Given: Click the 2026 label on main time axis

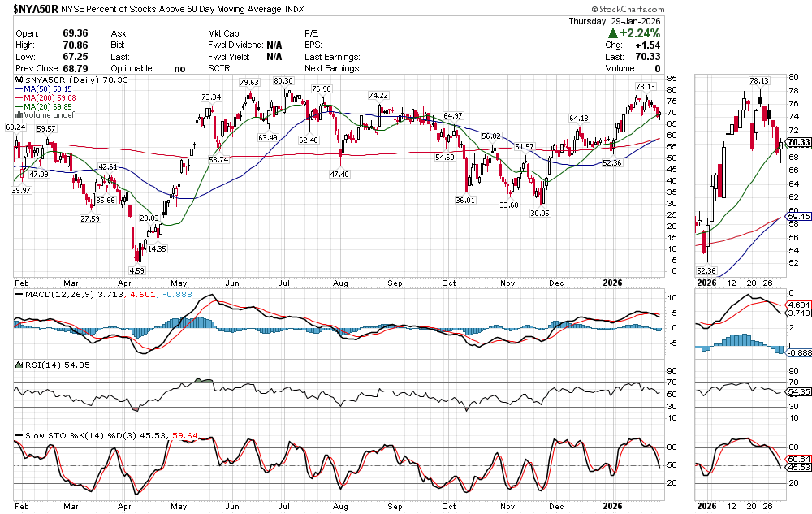Looking at the screenshot, I should tap(613, 283).
